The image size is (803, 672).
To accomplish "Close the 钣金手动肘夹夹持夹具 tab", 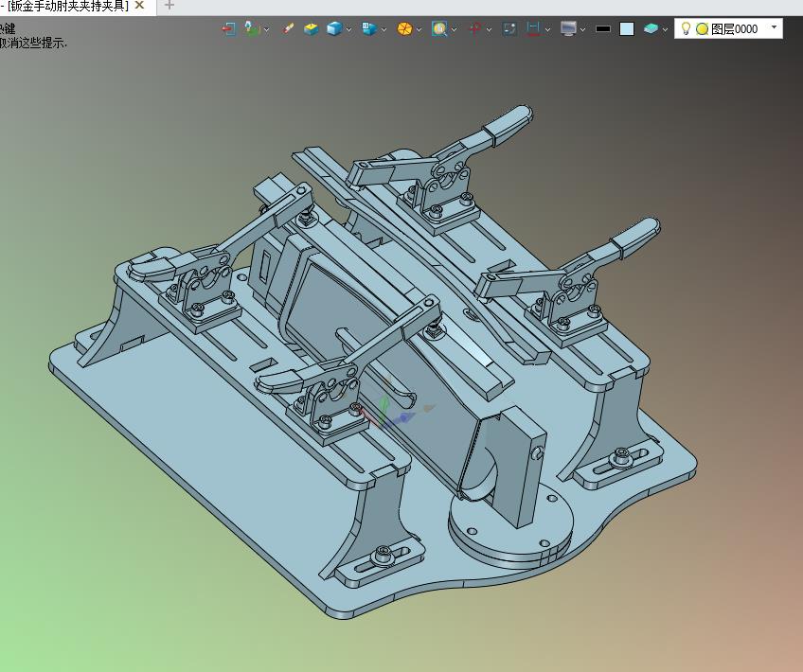I will [139, 6].
